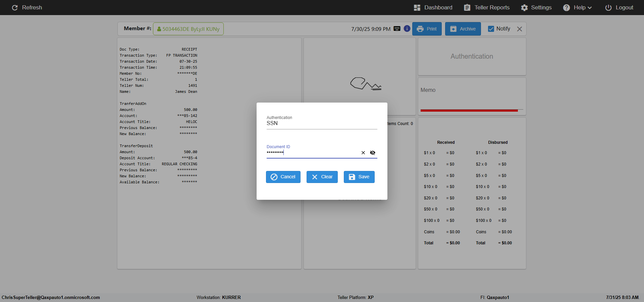Image resolution: width=644 pixels, height=302 pixels.
Task: Click Workstation: KURRER in status bar
Action: click(219, 297)
